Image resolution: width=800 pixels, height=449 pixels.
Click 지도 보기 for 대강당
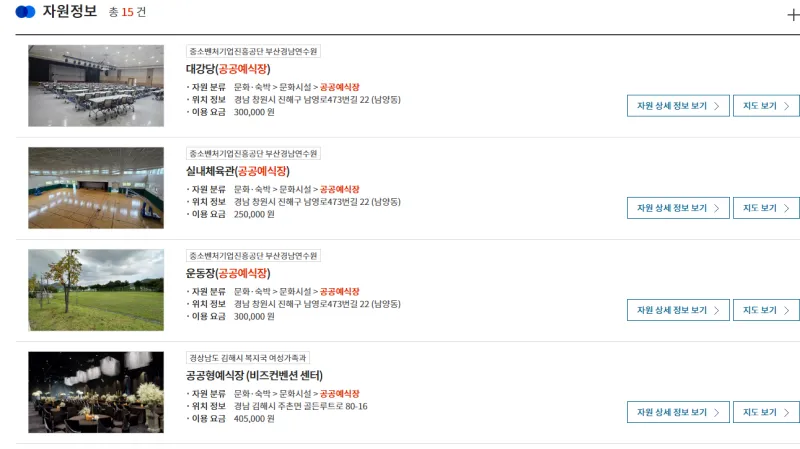(766, 106)
